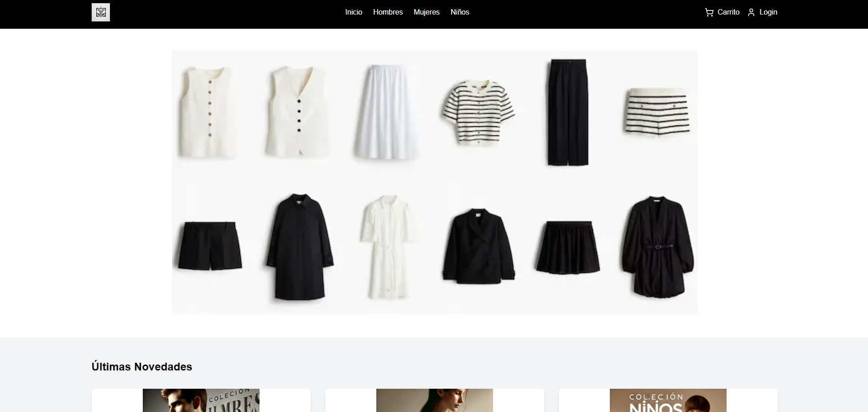
Task: Select the black-and-white logo emblem top left
Action: pos(100,12)
